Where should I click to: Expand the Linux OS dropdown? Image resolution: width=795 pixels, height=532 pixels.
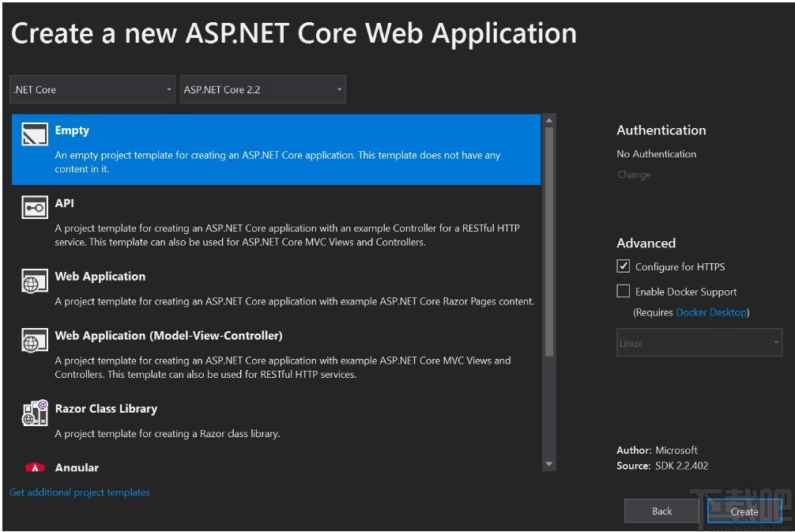[699, 343]
